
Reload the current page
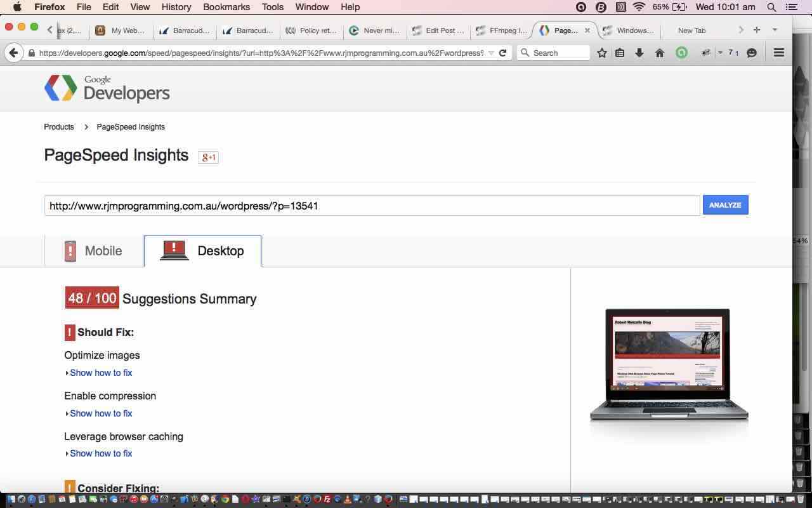coord(502,53)
